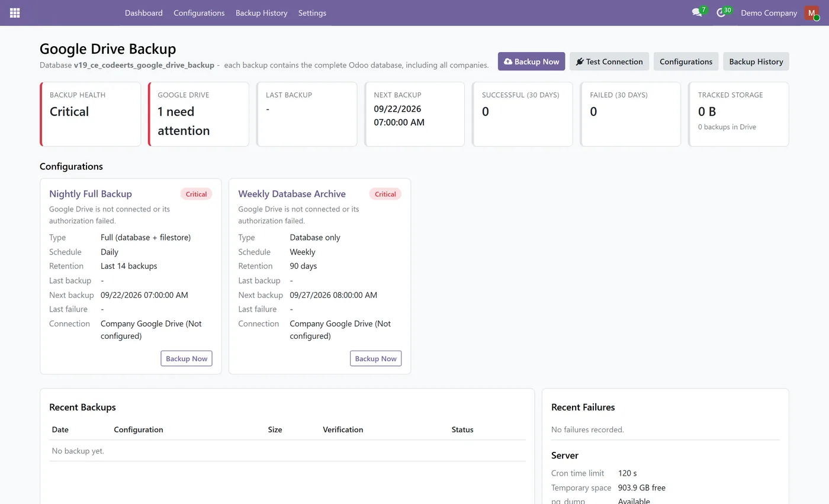
Task: Open the activities clock icon
Action: (721, 12)
